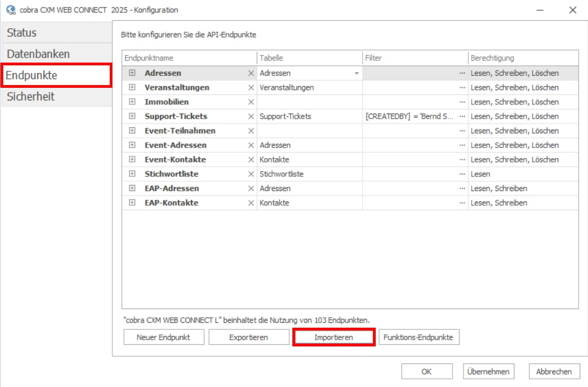Confirm the configuration with OK

coord(427,371)
